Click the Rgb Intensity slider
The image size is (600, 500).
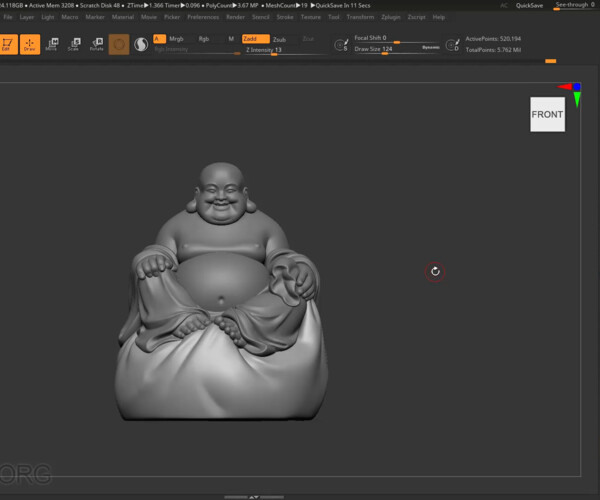[x=197, y=50]
